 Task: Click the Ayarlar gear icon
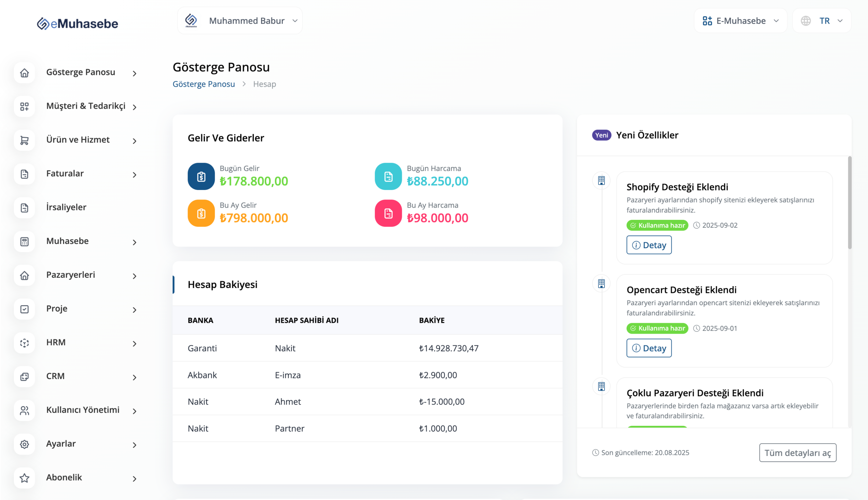pyautogui.click(x=24, y=444)
